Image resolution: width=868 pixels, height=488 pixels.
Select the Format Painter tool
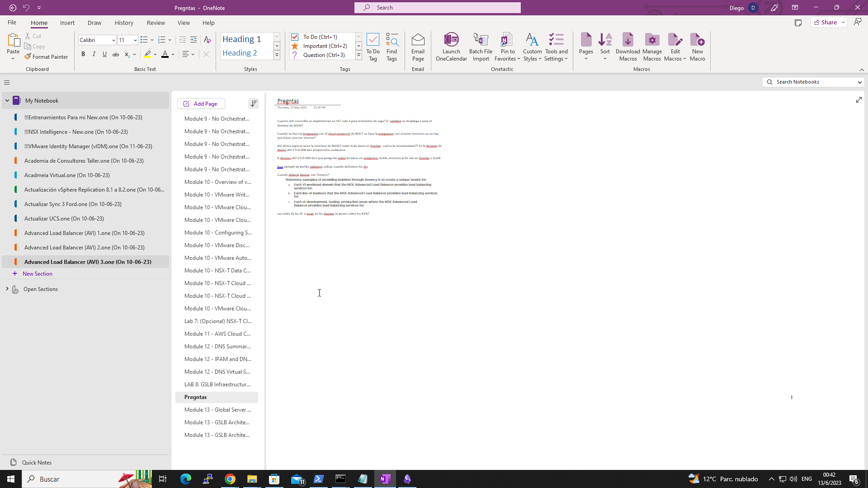pos(46,57)
